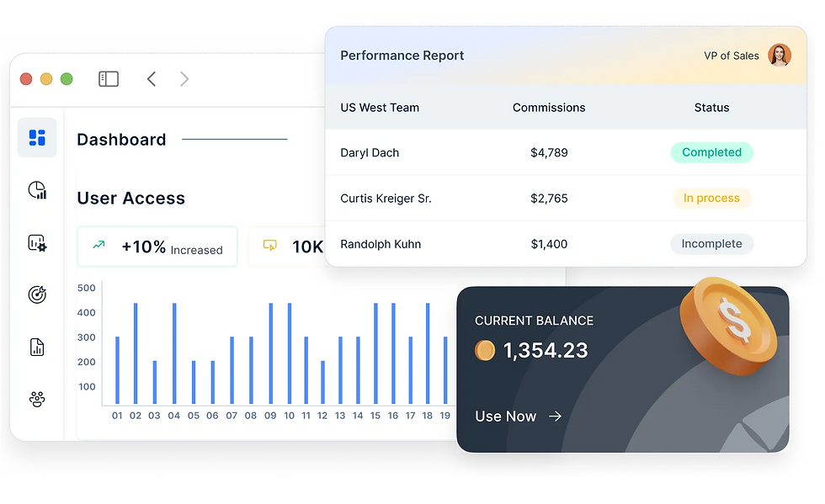Open the chart settings gear sidebar icon
Screen dimensions: 825x504
[37, 242]
